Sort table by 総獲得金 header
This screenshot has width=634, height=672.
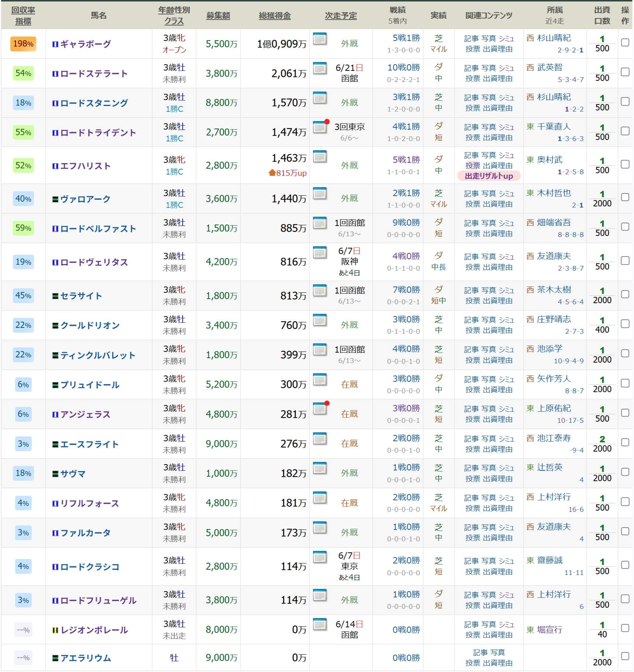click(275, 16)
